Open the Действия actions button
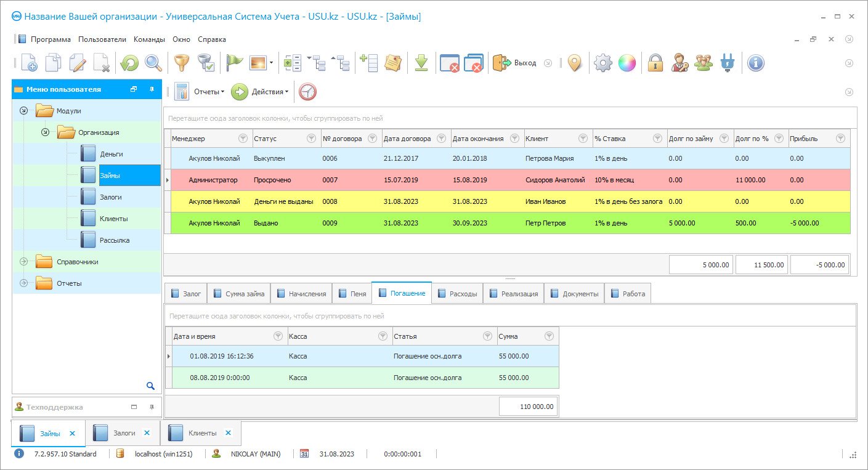The width and height of the screenshot is (868, 470). pos(261,92)
